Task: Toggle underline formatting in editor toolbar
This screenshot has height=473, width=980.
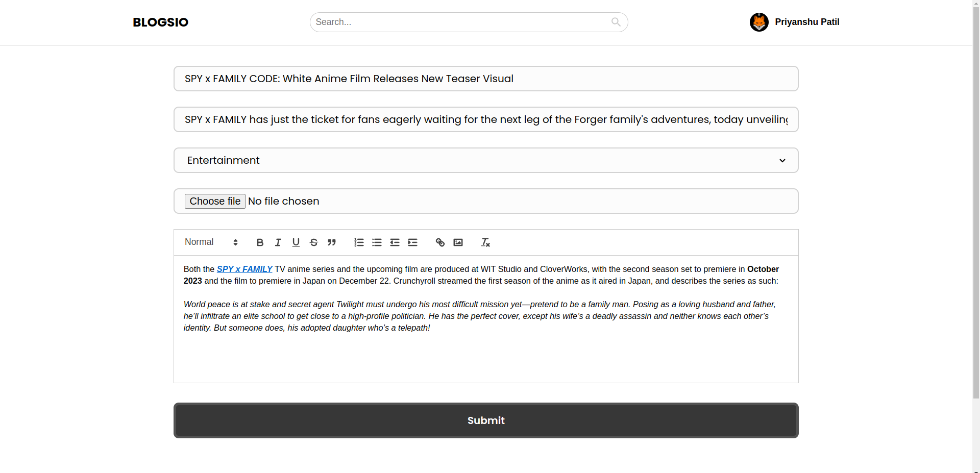Action: pyautogui.click(x=296, y=242)
